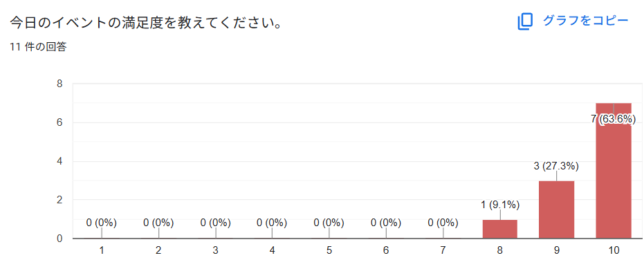The height and width of the screenshot is (278, 644).
Task: Click x-axis label 5
Action: click(329, 250)
